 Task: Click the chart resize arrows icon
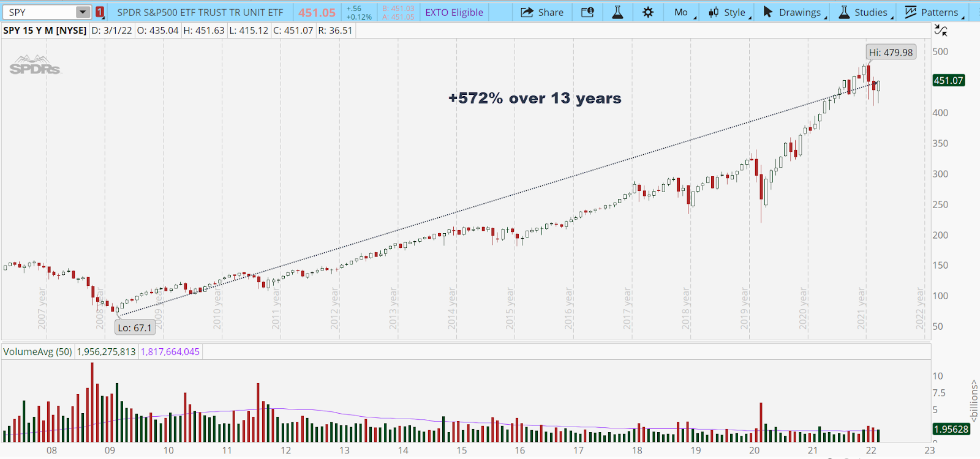941,30
